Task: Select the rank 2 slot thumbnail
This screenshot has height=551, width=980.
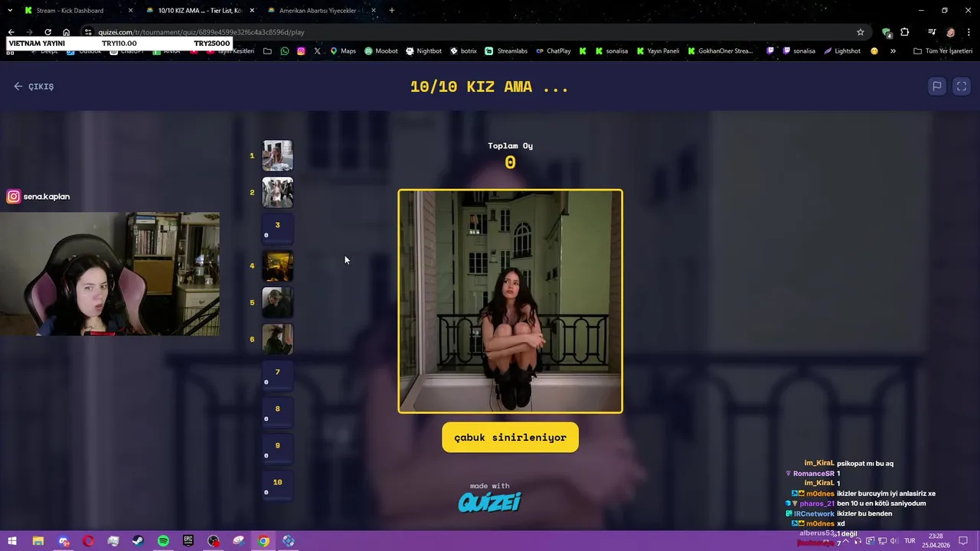Action: pyautogui.click(x=278, y=192)
